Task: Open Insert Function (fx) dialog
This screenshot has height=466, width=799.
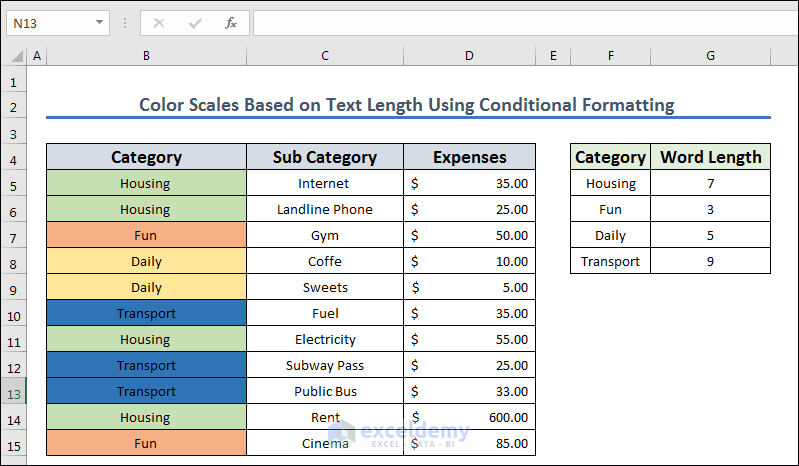Action: coord(230,22)
